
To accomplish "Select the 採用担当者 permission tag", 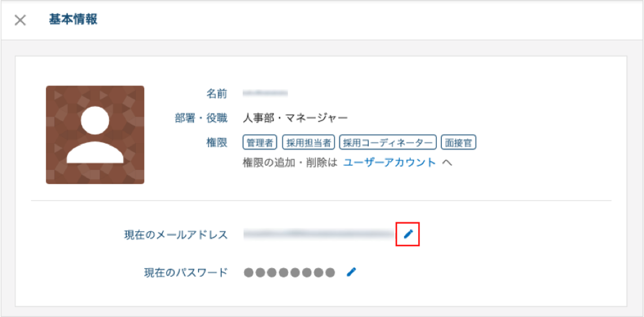I will click(x=309, y=142).
